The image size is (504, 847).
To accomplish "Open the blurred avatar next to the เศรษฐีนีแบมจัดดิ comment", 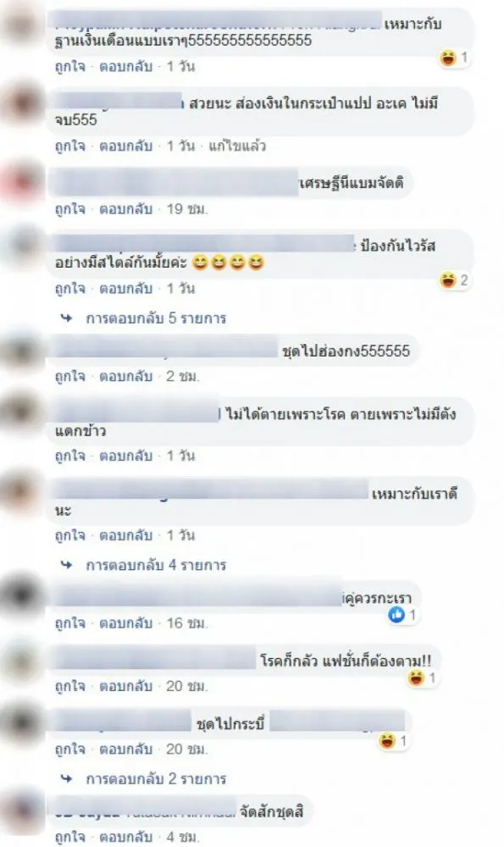I will 22,181.
